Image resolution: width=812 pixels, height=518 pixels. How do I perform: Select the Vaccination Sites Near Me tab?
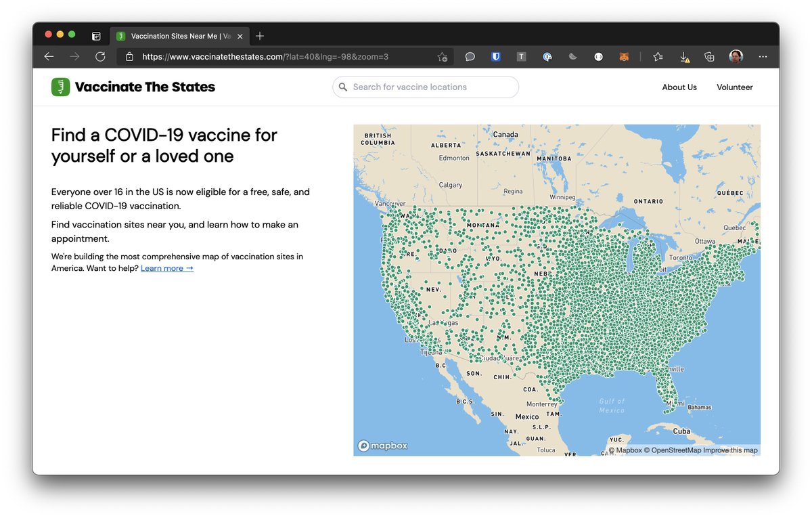click(180, 36)
